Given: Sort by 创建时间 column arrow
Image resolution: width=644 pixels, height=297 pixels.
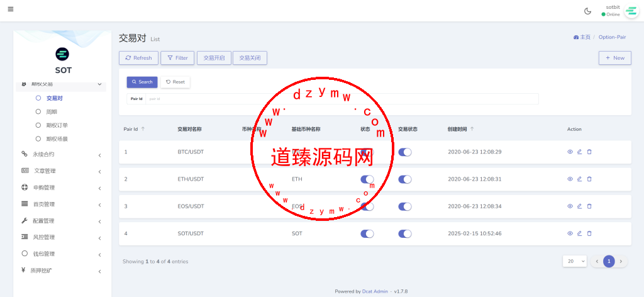Looking at the screenshot, I should (472, 128).
